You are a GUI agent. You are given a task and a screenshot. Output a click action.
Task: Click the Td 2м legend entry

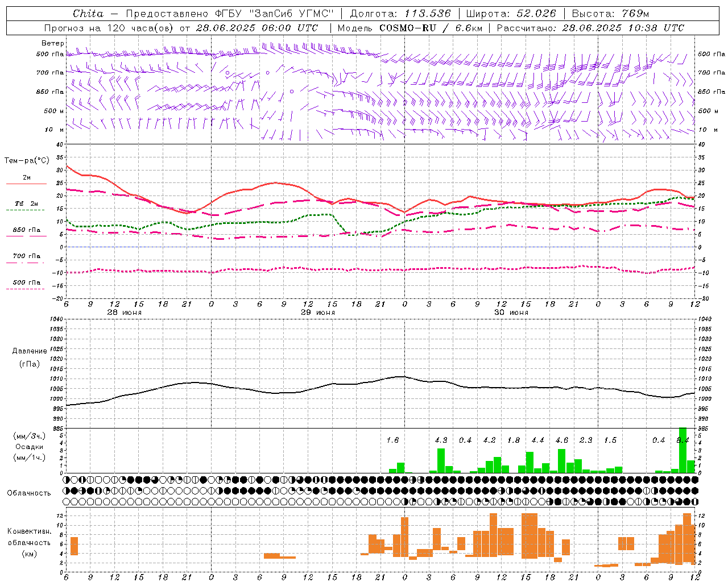tap(26, 203)
